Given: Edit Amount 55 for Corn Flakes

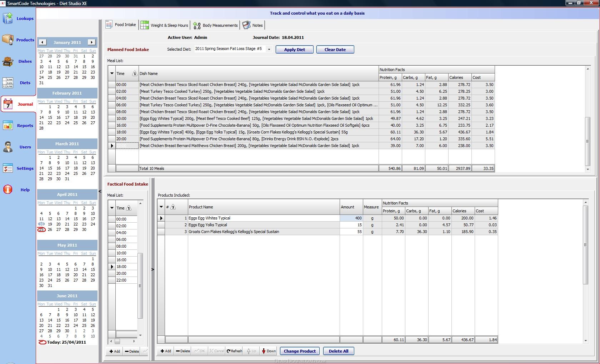Looking at the screenshot, I should (x=351, y=232).
